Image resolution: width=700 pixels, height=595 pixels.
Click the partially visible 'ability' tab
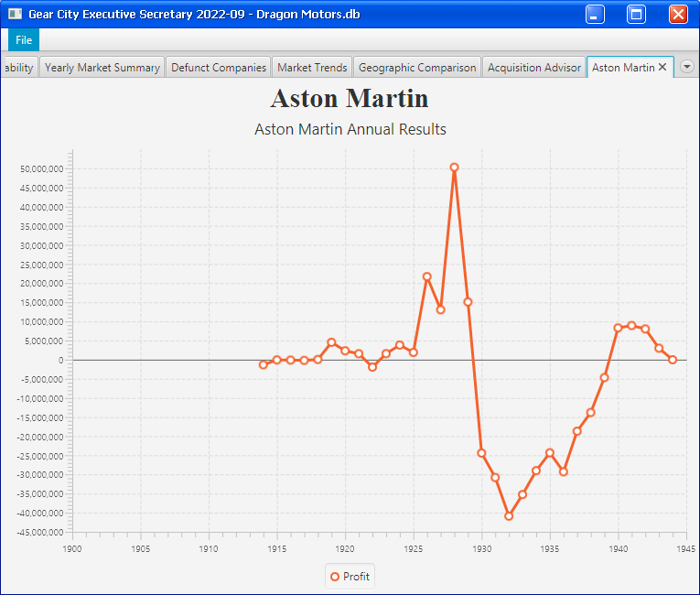pyautogui.click(x=18, y=68)
